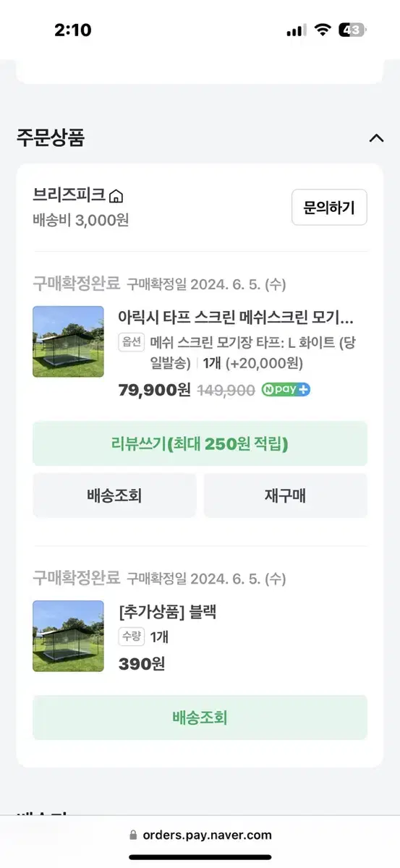This screenshot has width=400, height=868.
Task: Tap the 문의하기 button
Action: pyautogui.click(x=329, y=208)
